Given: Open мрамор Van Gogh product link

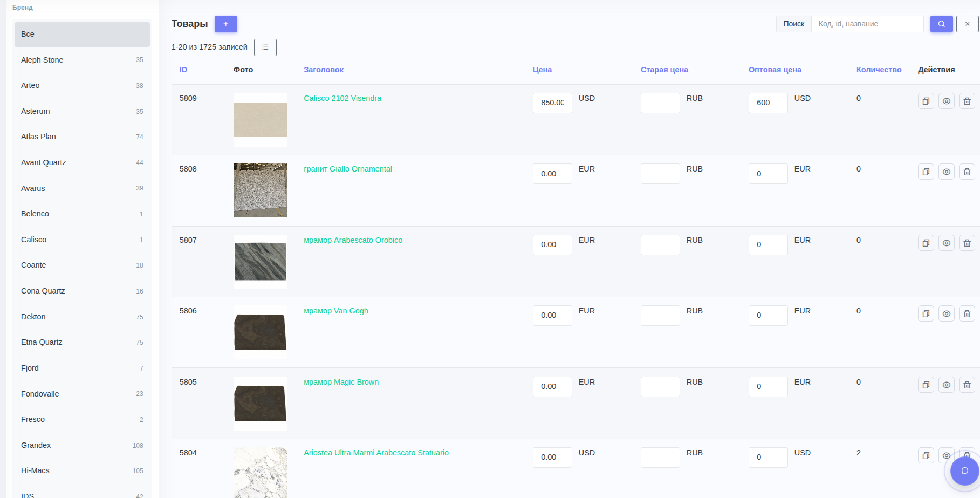Looking at the screenshot, I should pos(336,311).
